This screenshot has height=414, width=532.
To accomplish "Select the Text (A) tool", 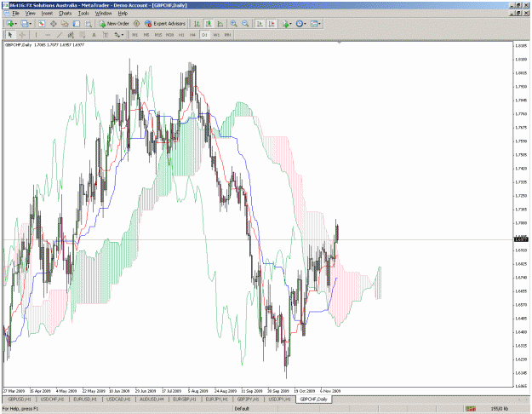I will point(94,35).
